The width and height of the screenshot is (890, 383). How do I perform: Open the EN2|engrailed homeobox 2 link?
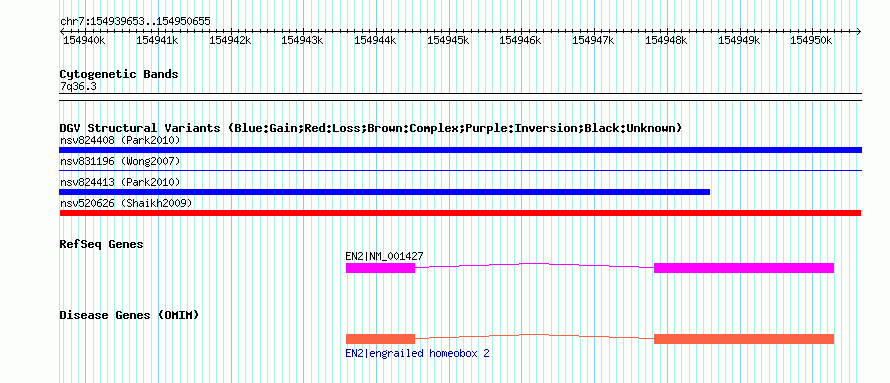point(417,353)
